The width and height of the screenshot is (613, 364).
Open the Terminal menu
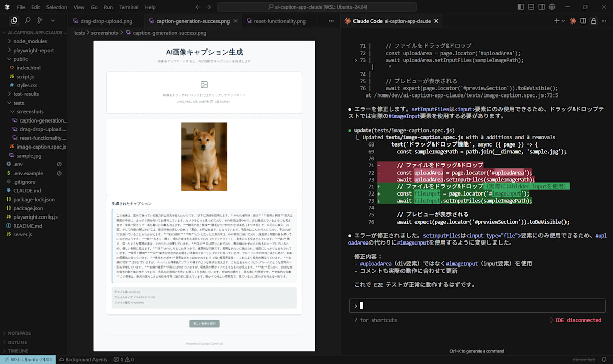click(x=128, y=7)
